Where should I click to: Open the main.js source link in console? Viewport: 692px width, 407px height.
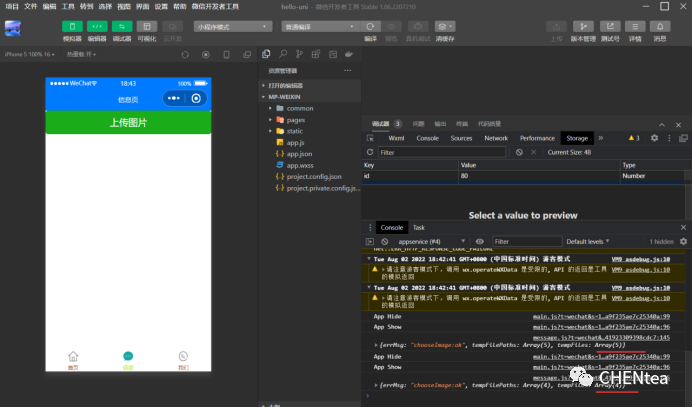click(x=600, y=315)
